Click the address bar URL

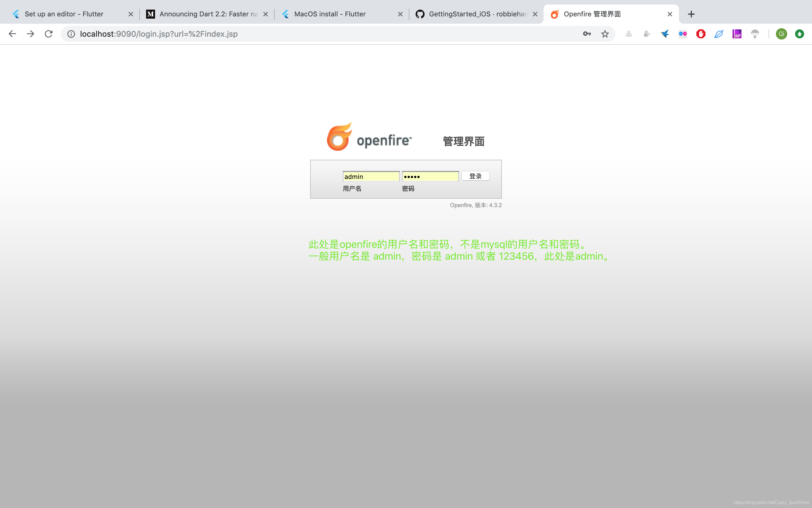coord(159,34)
